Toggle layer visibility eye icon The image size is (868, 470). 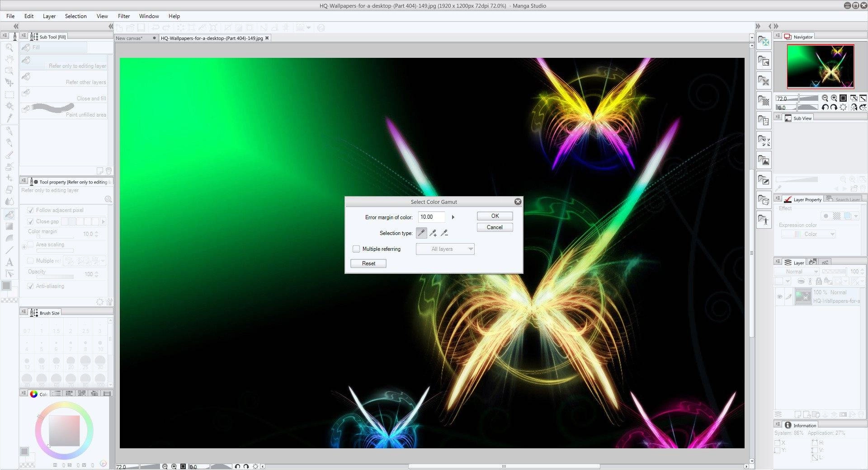tap(779, 297)
